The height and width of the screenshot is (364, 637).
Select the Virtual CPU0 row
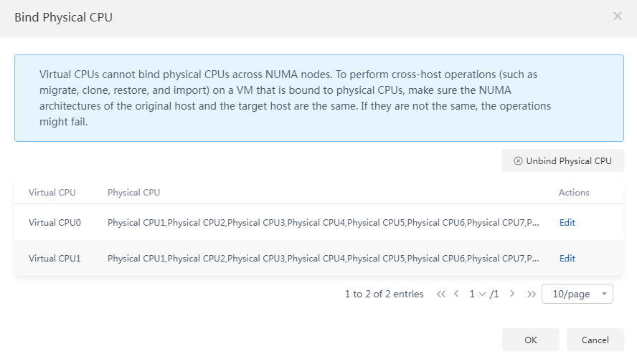(319, 222)
